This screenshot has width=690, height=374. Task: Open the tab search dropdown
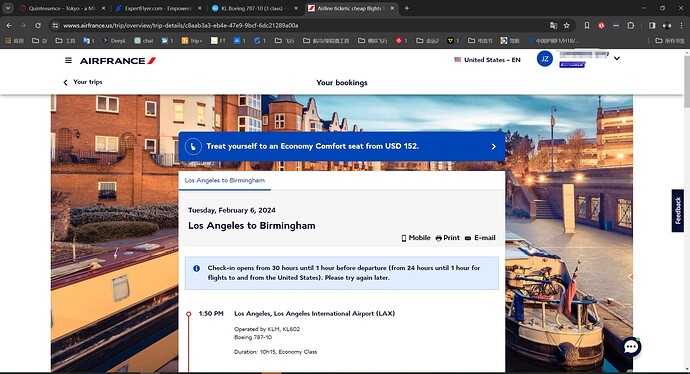pos(8,8)
